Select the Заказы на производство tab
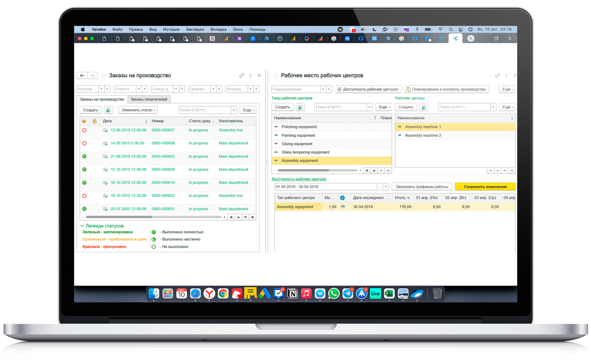 (102, 99)
